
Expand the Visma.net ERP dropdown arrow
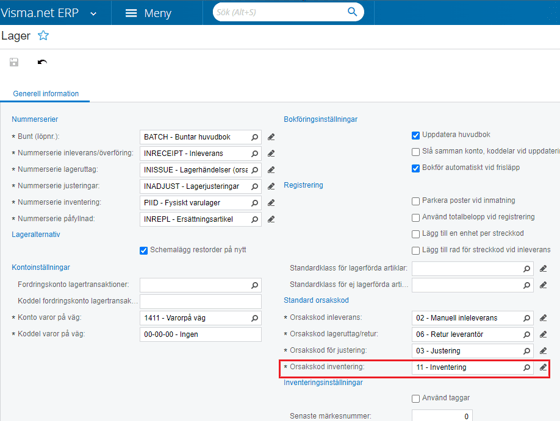93,14
